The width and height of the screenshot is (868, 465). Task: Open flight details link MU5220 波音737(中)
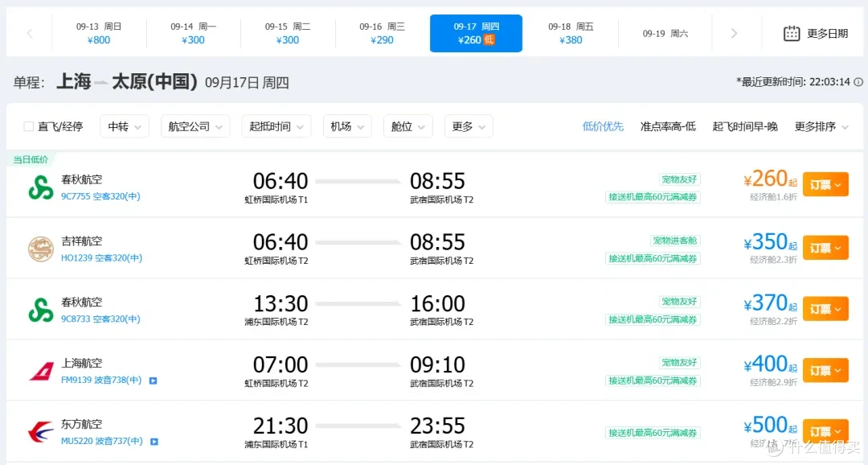coord(102,441)
